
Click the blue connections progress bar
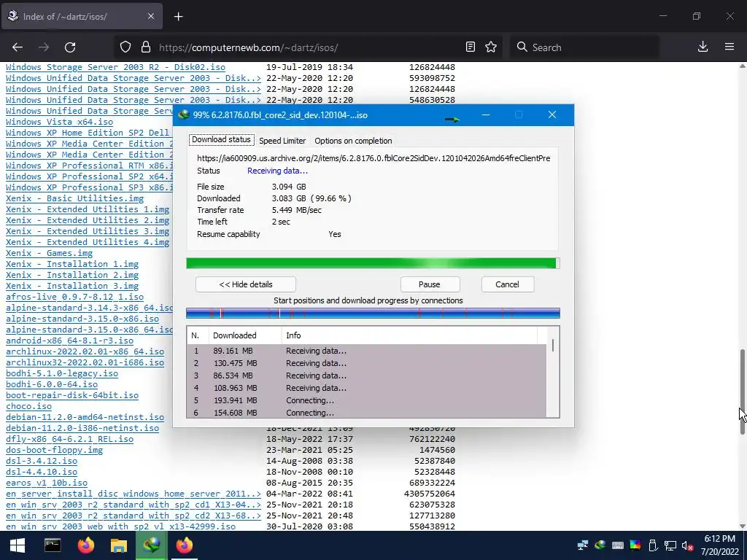[x=373, y=313]
